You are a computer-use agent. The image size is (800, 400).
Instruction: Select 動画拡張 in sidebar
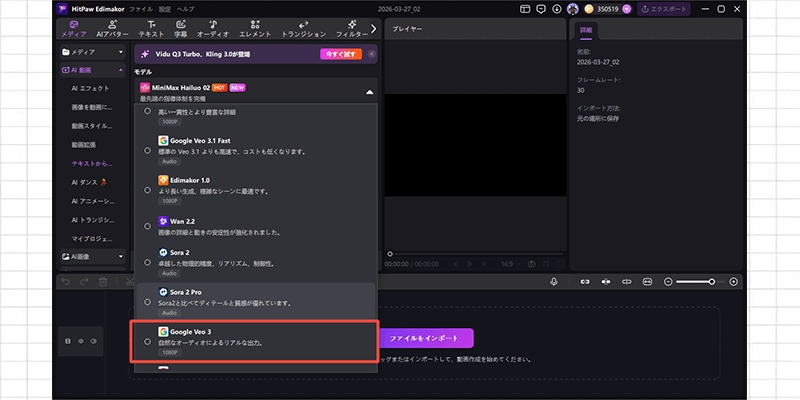pyautogui.click(x=84, y=145)
